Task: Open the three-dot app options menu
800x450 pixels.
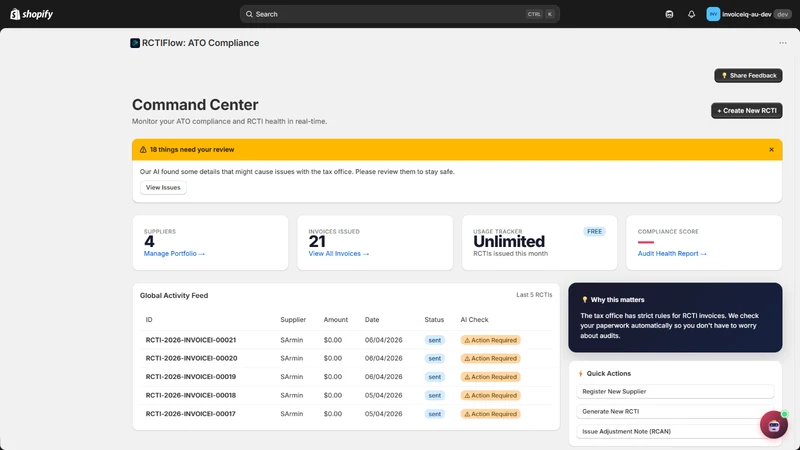Action: tap(783, 43)
